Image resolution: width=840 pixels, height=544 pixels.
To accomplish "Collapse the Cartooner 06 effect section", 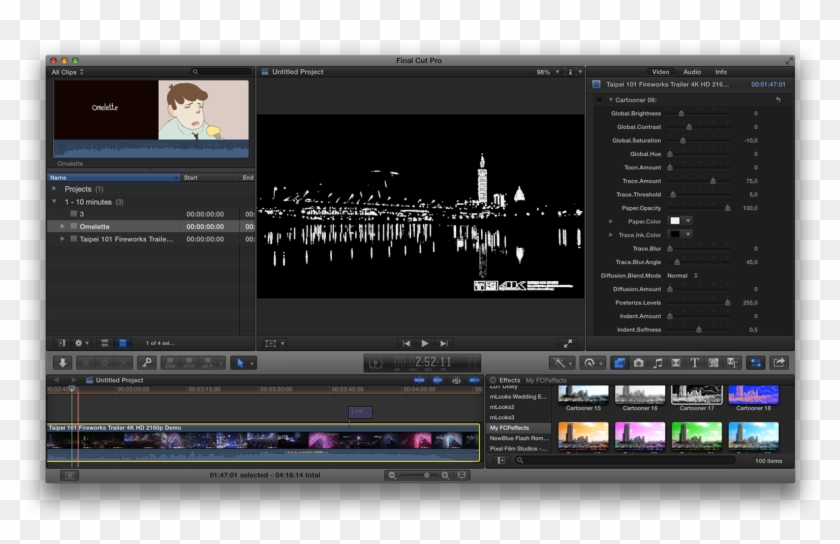I will click(x=610, y=100).
